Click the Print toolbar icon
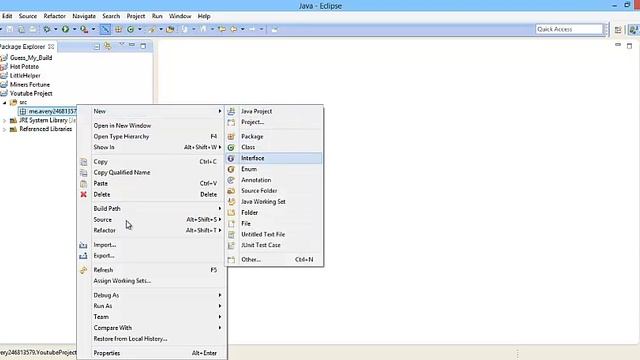Viewport: 640px width, 360px height. [x=33, y=29]
